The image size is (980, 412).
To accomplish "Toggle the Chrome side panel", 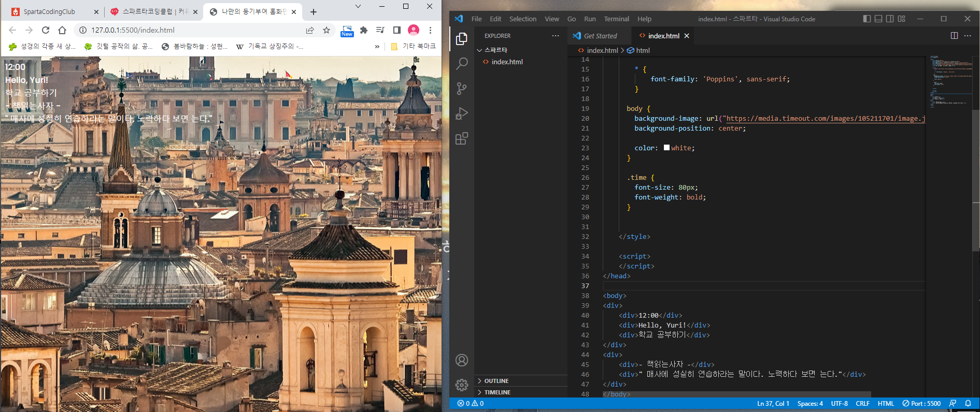I will pos(397,30).
